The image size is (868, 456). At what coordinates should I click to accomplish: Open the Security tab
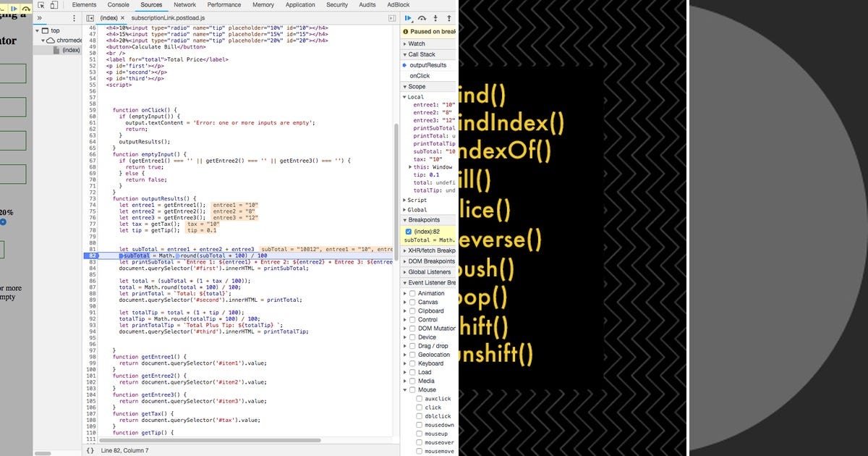coord(337,4)
